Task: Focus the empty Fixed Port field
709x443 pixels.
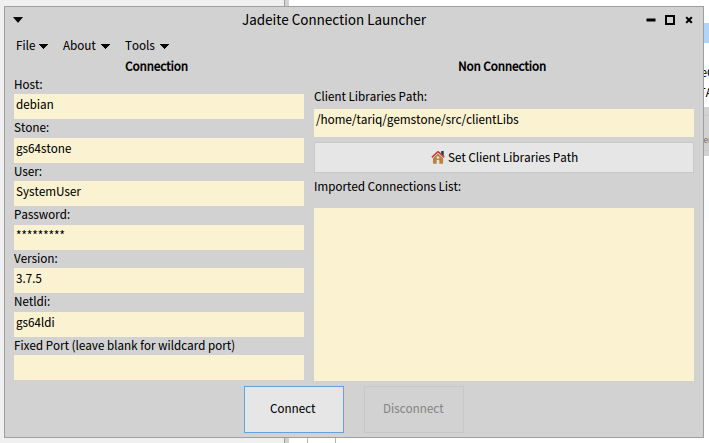Action: [x=158, y=367]
